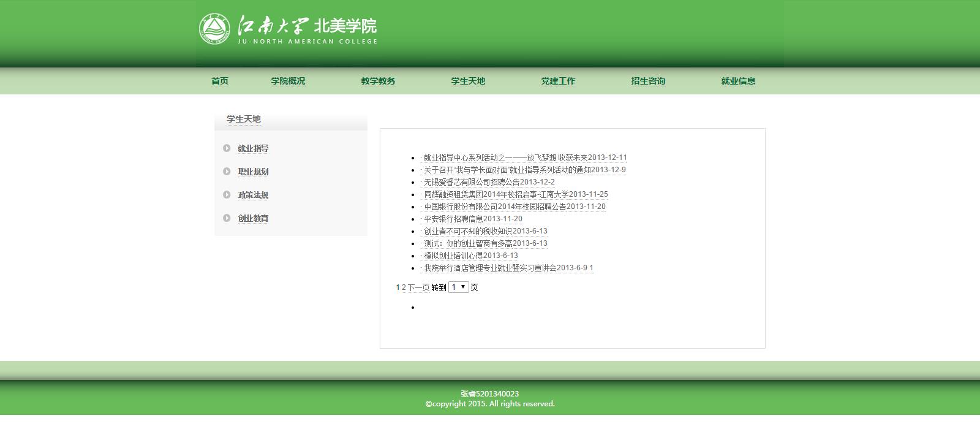Open the 创业教育 sidebar link
This screenshot has width=980, height=448.
[253, 218]
